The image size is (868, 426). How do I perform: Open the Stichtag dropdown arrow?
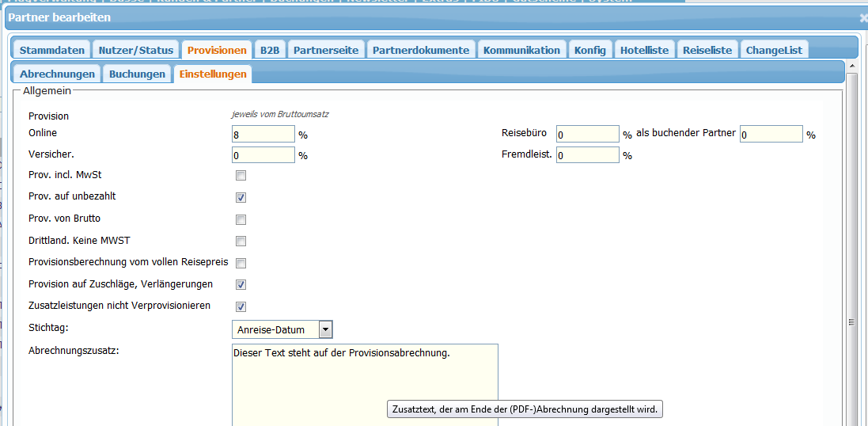pyautogui.click(x=325, y=329)
